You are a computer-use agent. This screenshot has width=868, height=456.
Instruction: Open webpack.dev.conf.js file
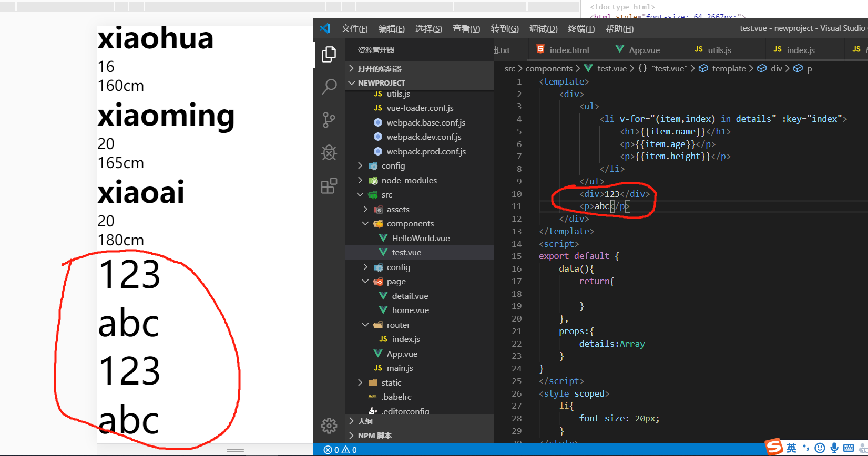(420, 137)
